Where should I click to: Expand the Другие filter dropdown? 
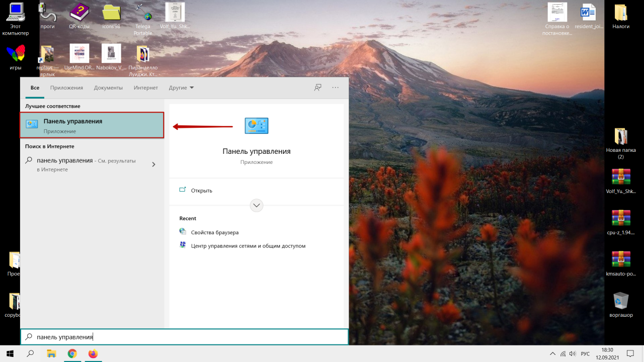coord(181,87)
